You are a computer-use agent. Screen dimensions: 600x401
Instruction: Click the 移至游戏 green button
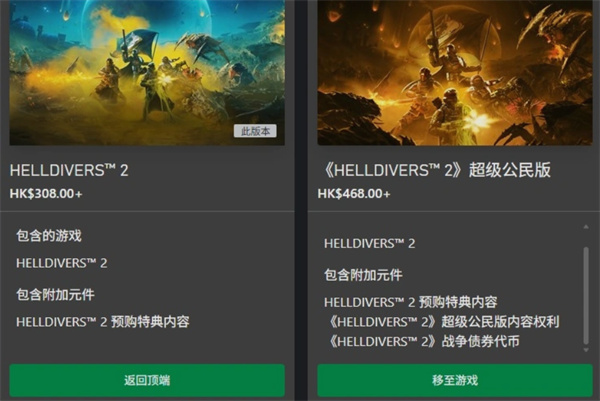[455, 380]
